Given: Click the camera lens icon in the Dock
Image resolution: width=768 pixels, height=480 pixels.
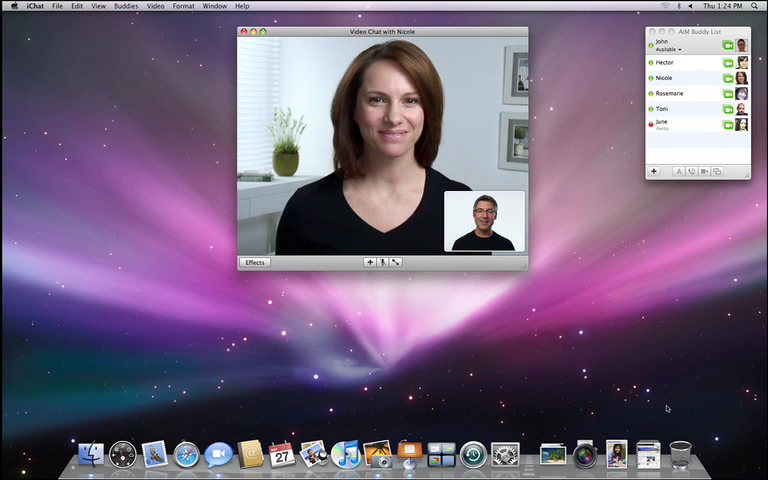Looking at the screenshot, I should point(585,455).
